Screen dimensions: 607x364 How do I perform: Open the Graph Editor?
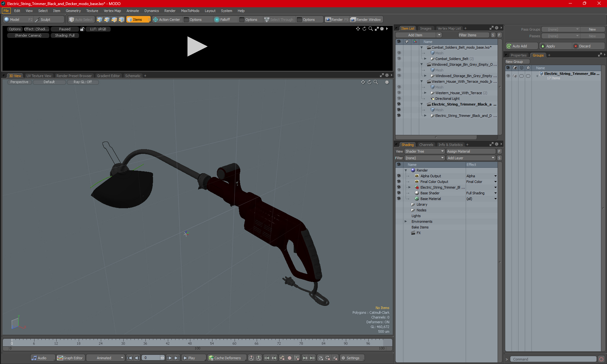tap(70, 358)
